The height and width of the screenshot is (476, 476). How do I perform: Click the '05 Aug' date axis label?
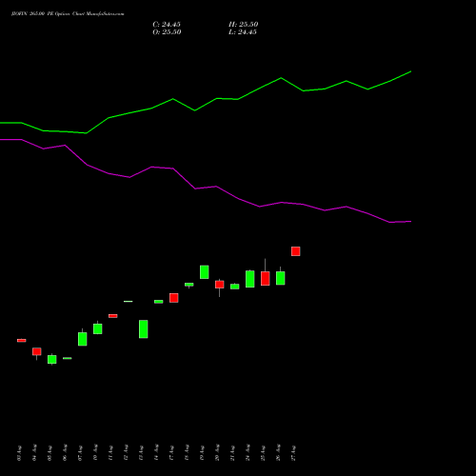(50, 453)
